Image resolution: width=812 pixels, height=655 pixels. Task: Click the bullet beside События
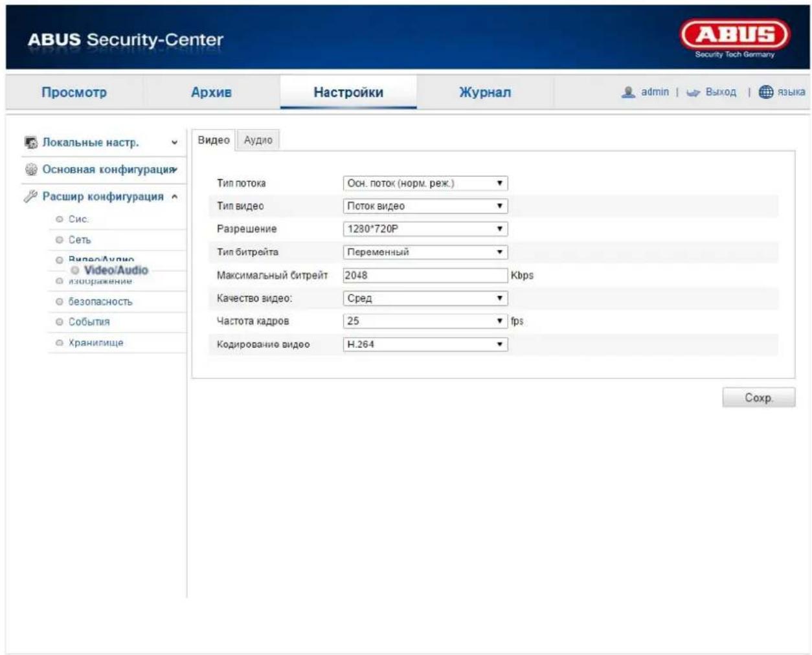[60, 322]
